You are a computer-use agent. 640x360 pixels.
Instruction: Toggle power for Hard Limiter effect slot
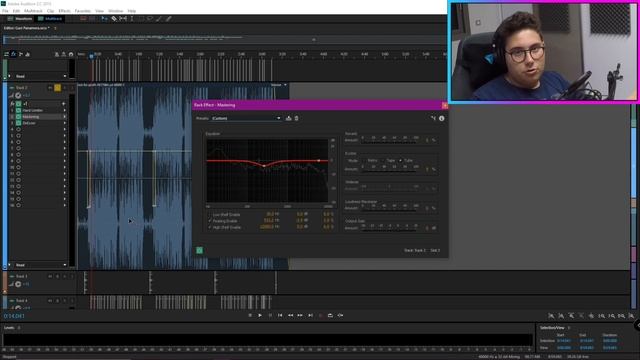coord(18,110)
